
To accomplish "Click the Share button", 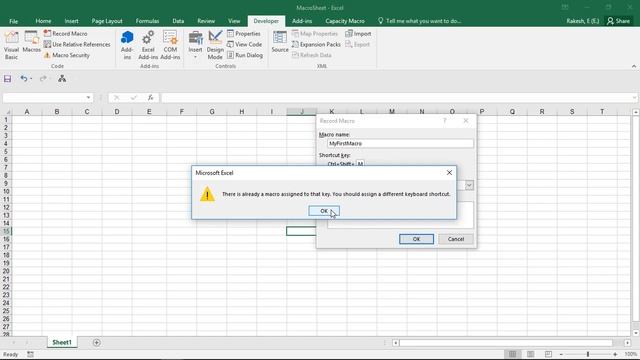I will coord(618,21).
